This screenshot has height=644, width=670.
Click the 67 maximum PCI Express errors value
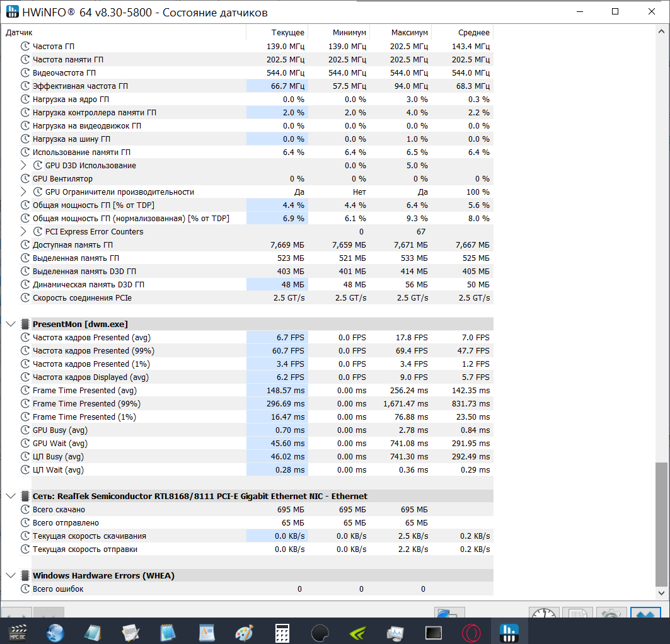[421, 231]
